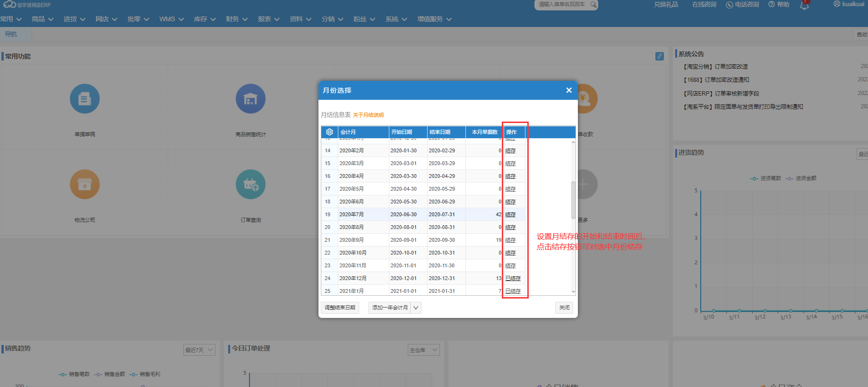The height and width of the screenshot is (387, 868).
Task: Expand the 主仓库 warehouse dropdown
Action: 423,350
